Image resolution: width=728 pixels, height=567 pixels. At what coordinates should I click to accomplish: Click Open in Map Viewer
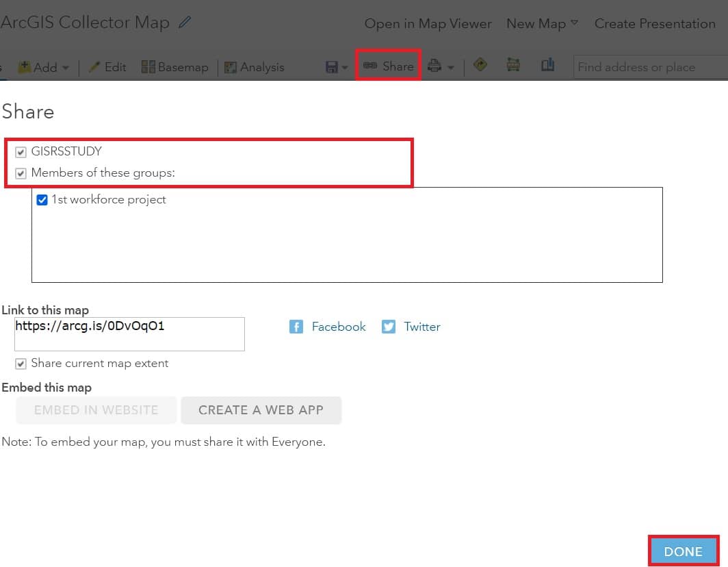point(428,23)
